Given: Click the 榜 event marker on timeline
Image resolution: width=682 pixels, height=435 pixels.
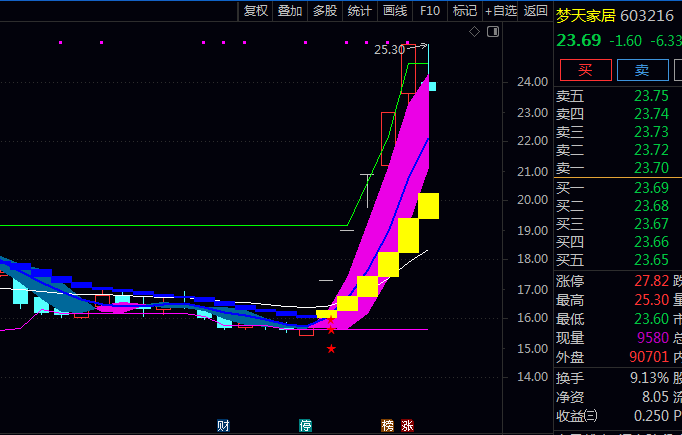Looking at the screenshot, I should [387, 425].
